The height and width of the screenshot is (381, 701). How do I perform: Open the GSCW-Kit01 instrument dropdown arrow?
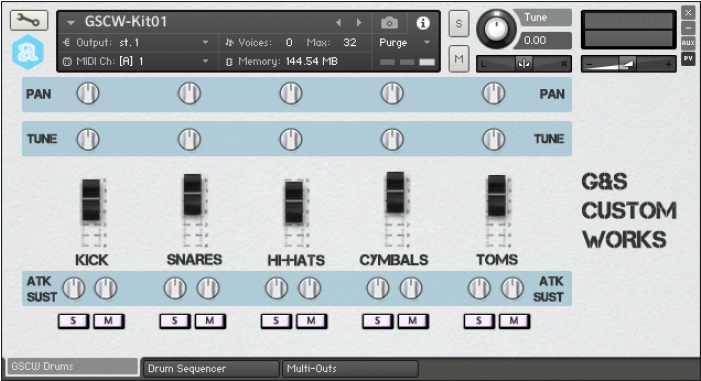tap(71, 22)
